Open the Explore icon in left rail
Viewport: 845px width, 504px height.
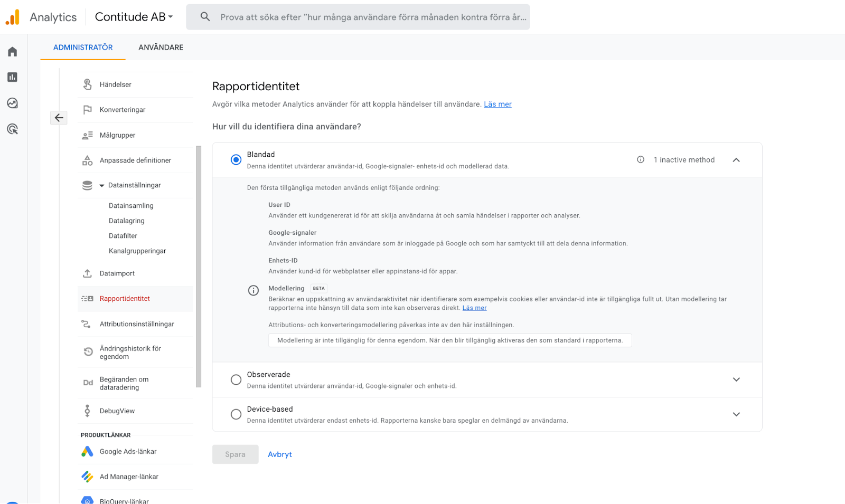(13, 103)
